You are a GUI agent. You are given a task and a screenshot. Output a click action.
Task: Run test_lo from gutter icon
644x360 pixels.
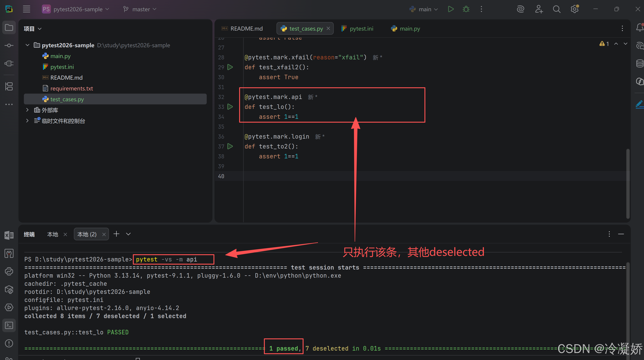230,107
